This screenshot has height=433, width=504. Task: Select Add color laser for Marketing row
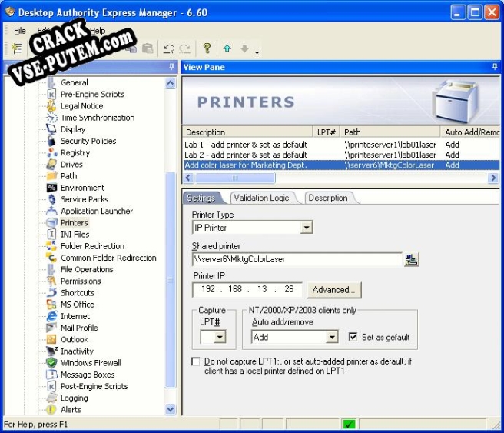click(341, 165)
